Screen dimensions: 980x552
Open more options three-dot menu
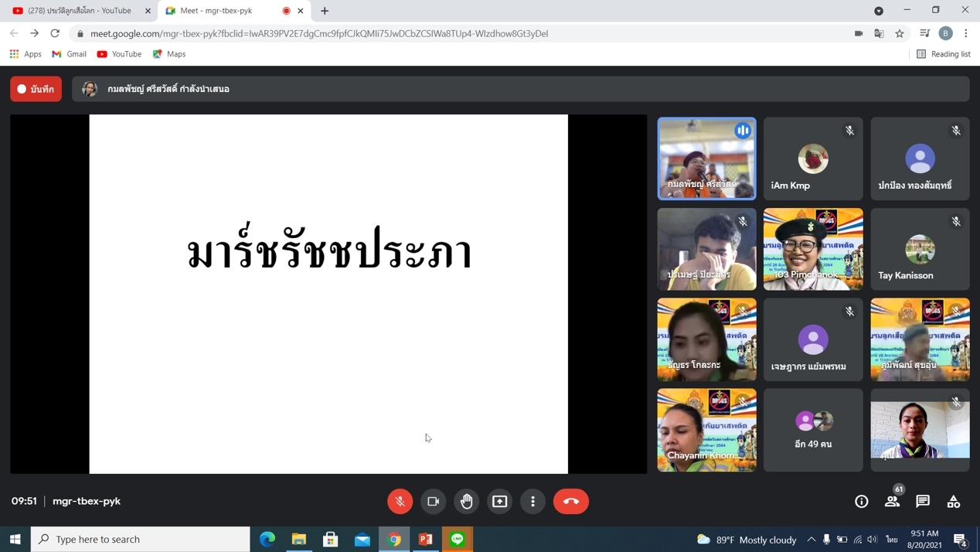pos(533,501)
